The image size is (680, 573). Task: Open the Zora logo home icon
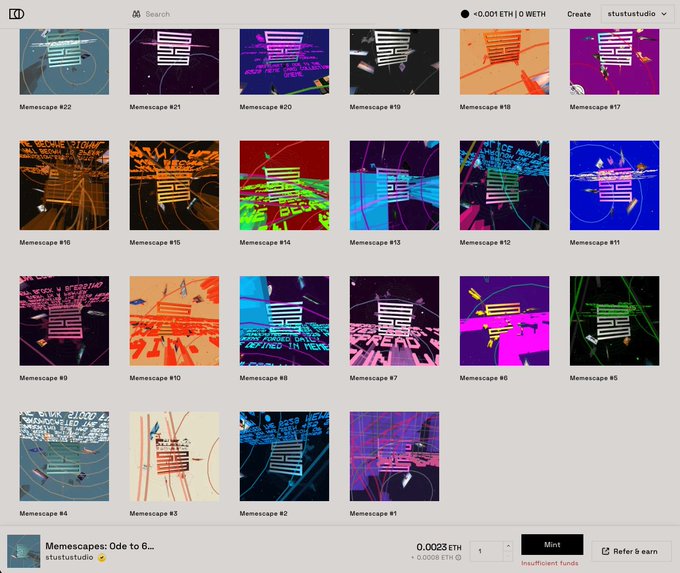pyautogui.click(x=16, y=14)
